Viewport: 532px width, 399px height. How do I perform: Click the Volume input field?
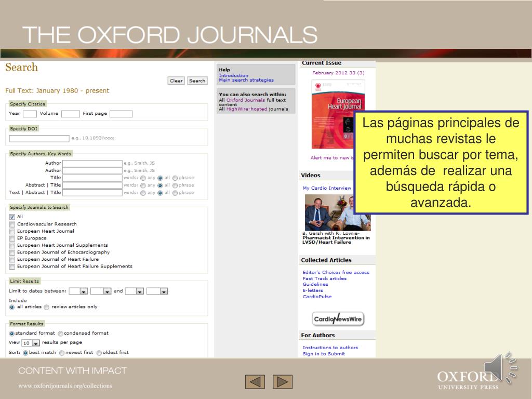pos(71,114)
